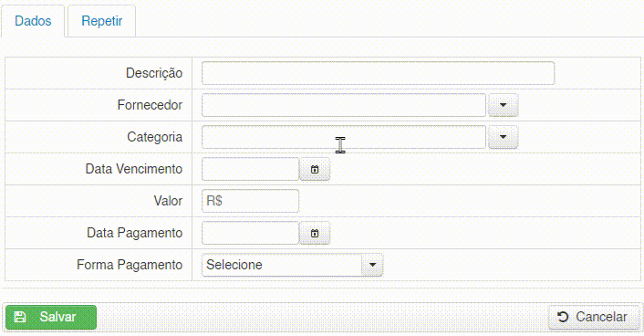The width and height of the screenshot is (644, 336).
Task: Focus the Categoria text input
Action: [344, 137]
